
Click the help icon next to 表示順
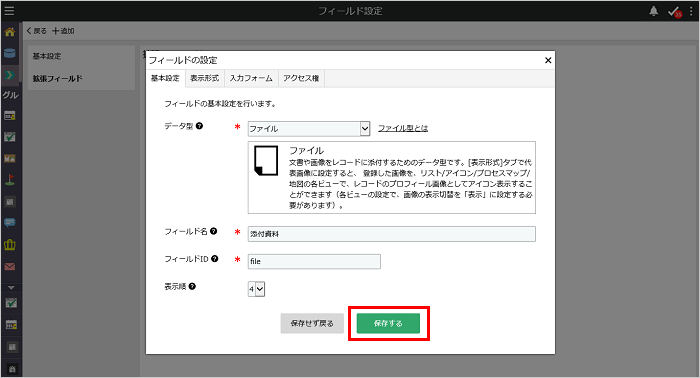click(x=192, y=286)
